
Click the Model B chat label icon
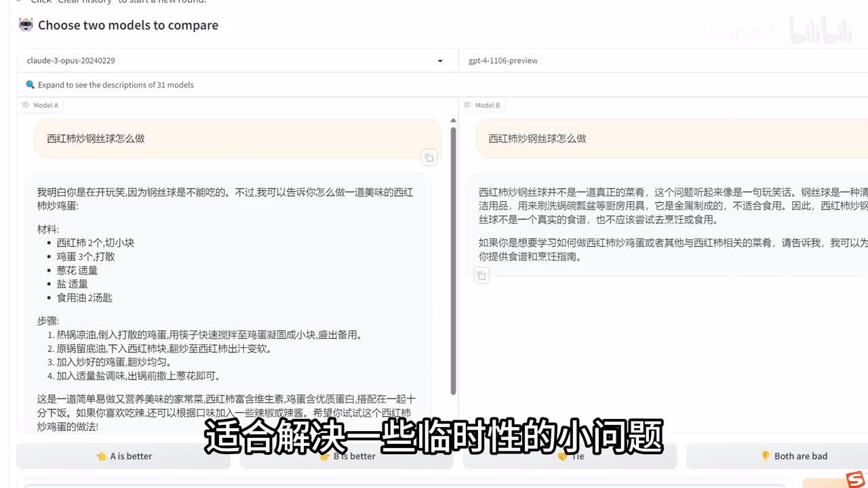click(x=467, y=105)
